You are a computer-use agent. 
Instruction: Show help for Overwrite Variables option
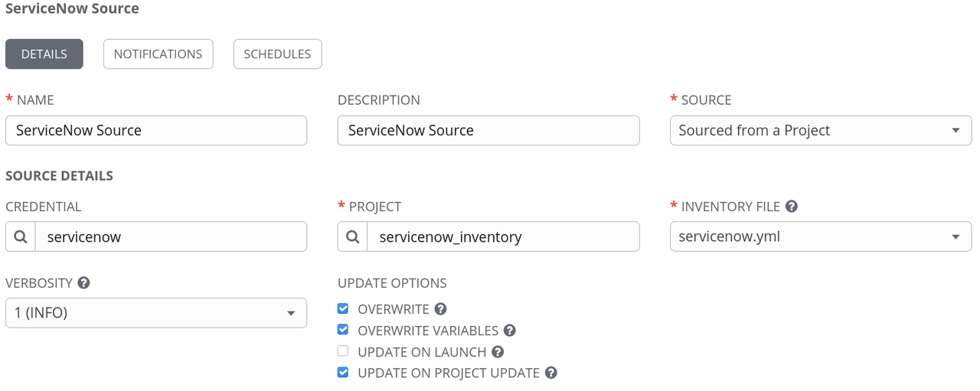click(509, 331)
